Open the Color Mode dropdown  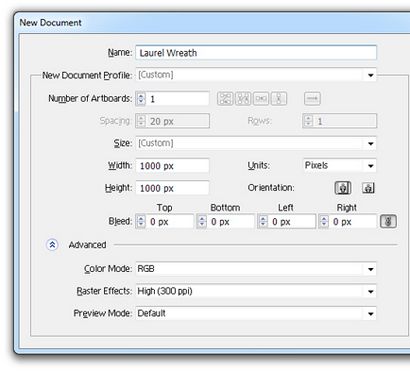[x=256, y=269]
